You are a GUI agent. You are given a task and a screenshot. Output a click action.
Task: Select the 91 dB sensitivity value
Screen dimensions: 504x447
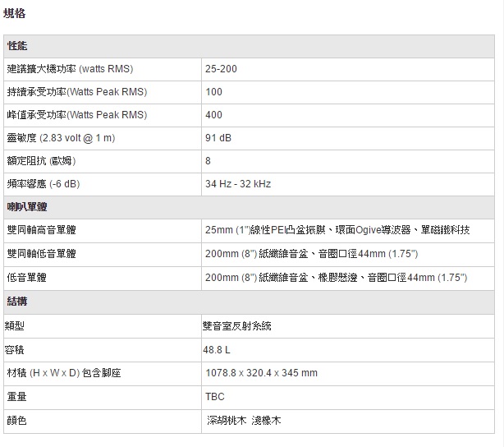pyautogui.click(x=218, y=138)
